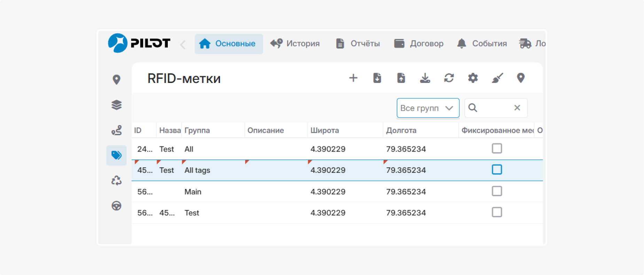This screenshot has height=275, width=644.
Task: Switch to the Основные tab
Action: coord(229,44)
